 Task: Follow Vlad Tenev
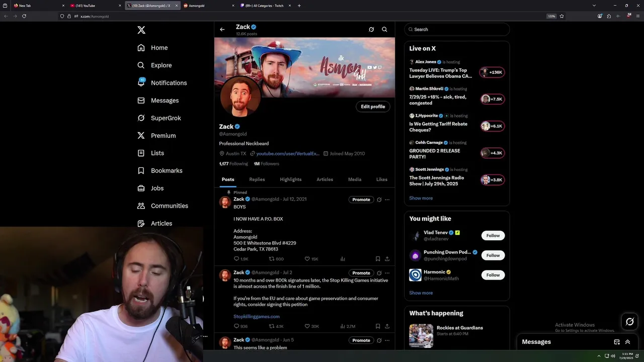pyautogui.click(x=493, y=235)
